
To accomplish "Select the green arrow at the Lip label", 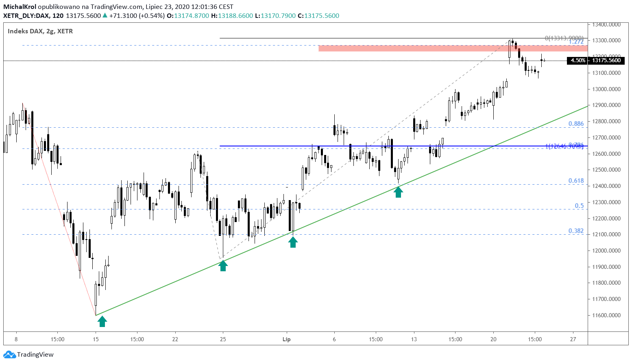I will 293,242.
